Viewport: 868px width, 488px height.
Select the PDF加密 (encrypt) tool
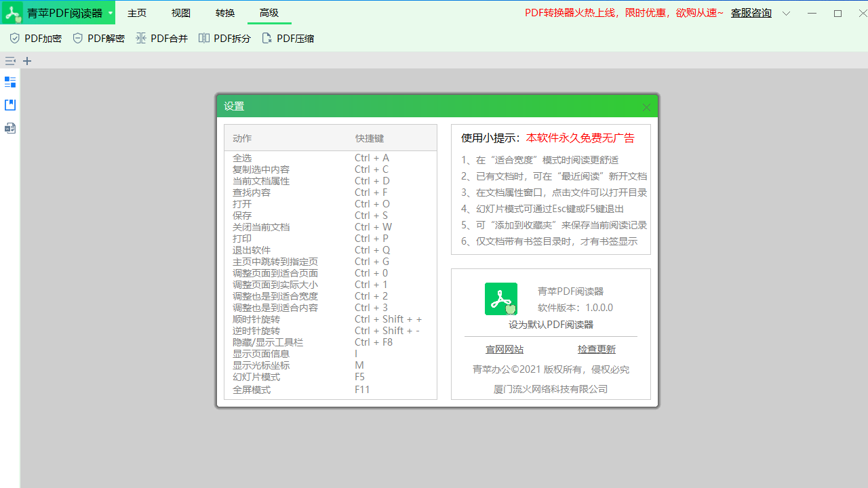coord(35,38)
